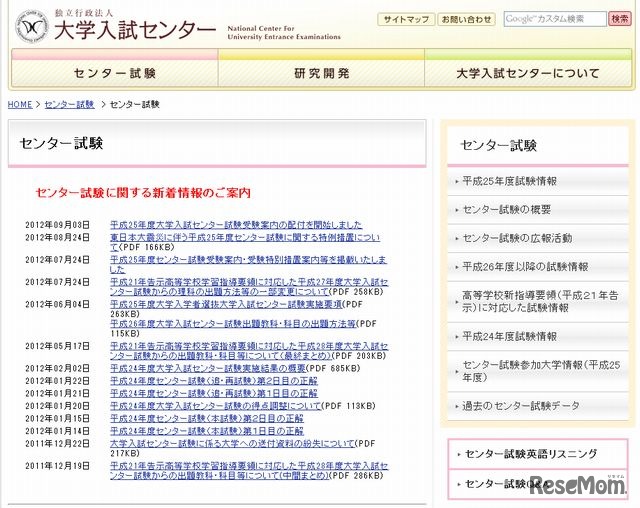Select センター試験の概要 in sidebar

[538, 210]
